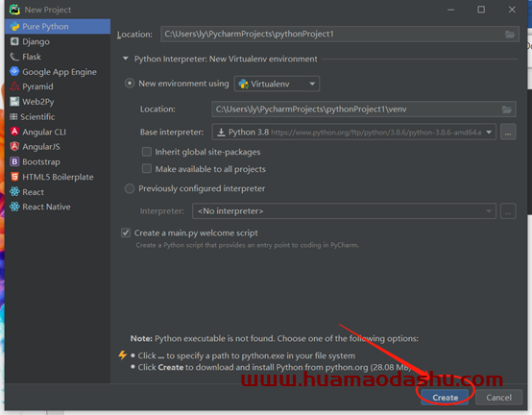This screenshot has height=415, width=532.
Task: Open the Virtualenv environment type dropdown
Action: (x=277, y=84)
